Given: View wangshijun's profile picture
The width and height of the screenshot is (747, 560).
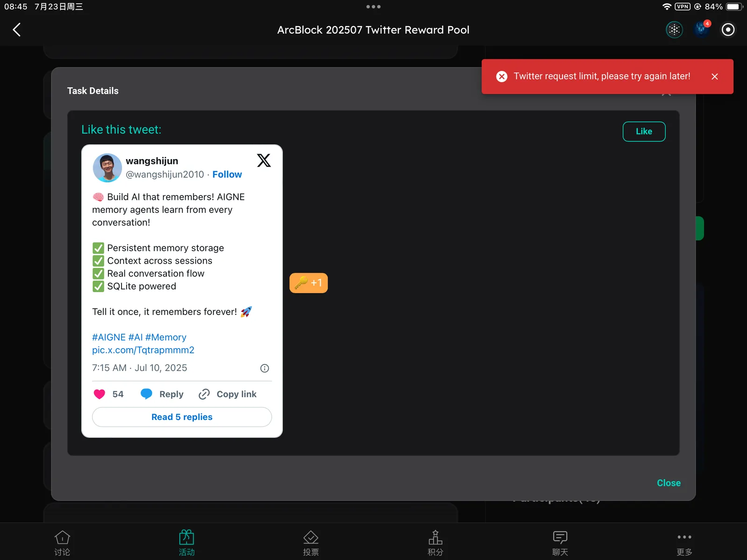Looking at the screenshot, I should (107, 168).
